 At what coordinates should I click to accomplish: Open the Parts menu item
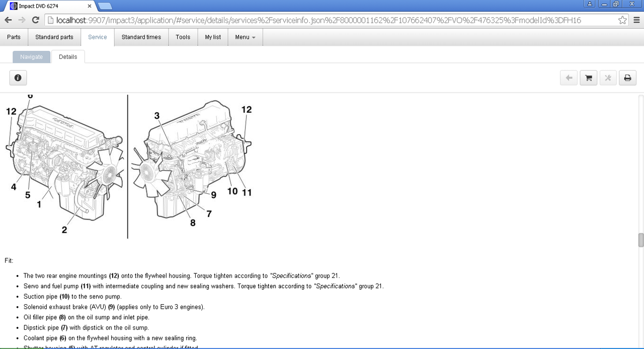click(x=14, y=37)
